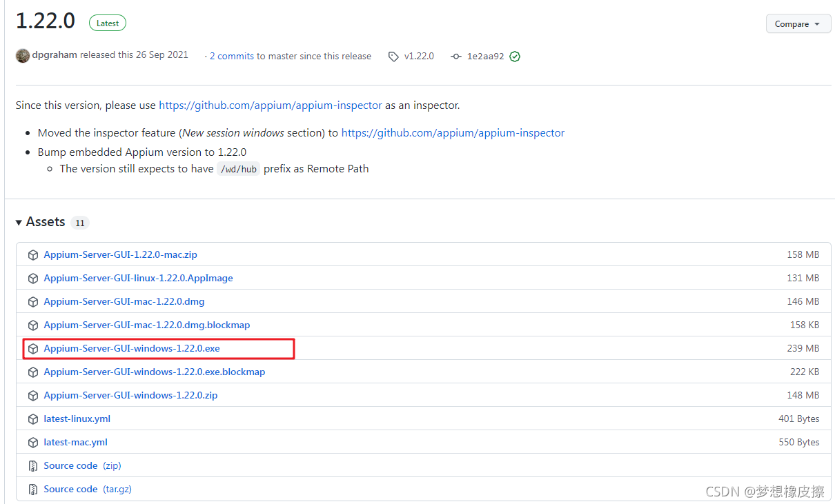Download Appium-Server-GUI-windows-1.22.0.exe.blockmap
Image resolution: width=835 pixels, height=504 pixels.
point(155,372)
